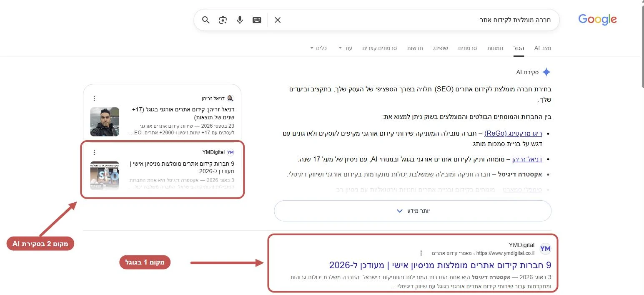This screenshot has width=644, height=295.
Task: Click דניאל זריהן avatar icon on card
Action: (231, 98)
